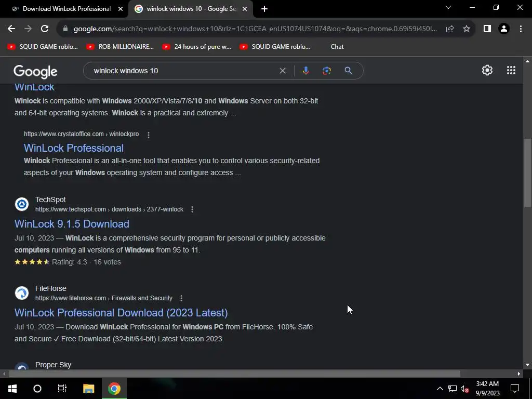
Task: Click the scroll down arrow
Action: (527, 365)
